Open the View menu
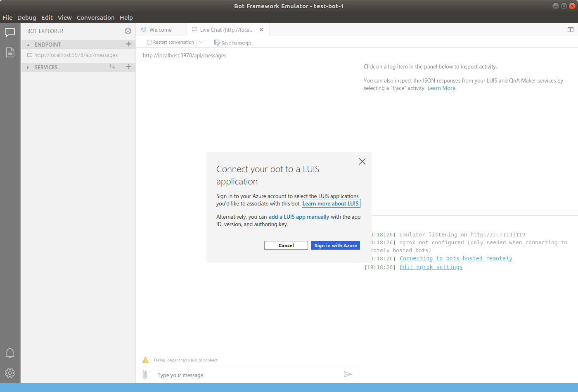Image resolution: width=578 pixels, height=392 pixels. 65,18
